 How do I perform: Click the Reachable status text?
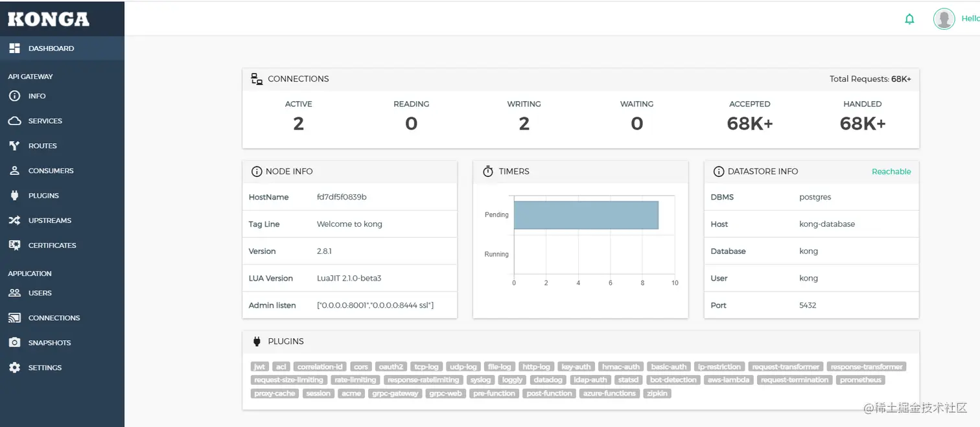pyautogui.click(x=891, y=172)
